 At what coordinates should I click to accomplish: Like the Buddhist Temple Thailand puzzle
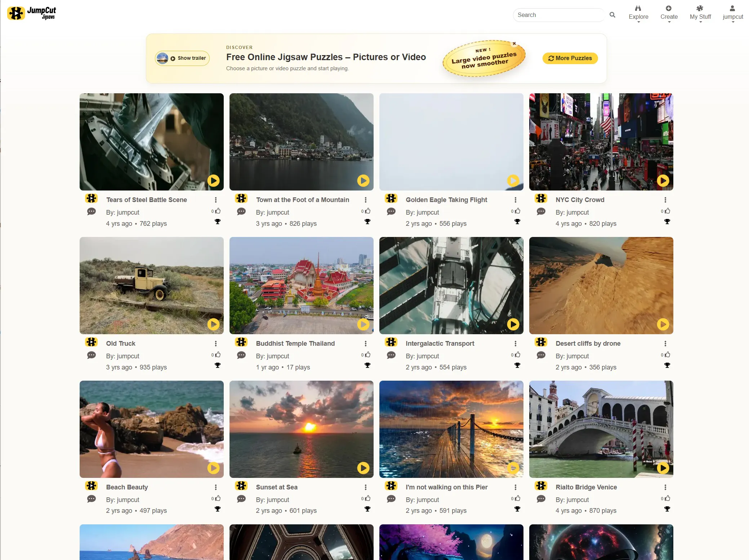point(367,354)
